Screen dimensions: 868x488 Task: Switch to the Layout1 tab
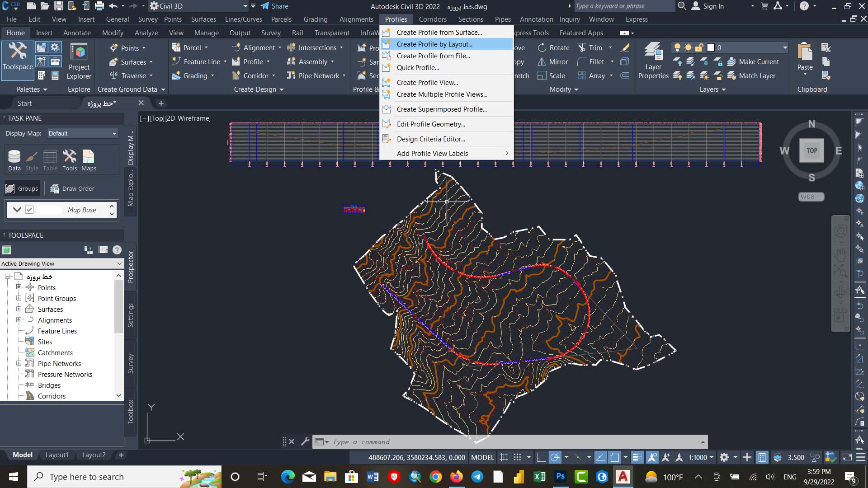57,455
